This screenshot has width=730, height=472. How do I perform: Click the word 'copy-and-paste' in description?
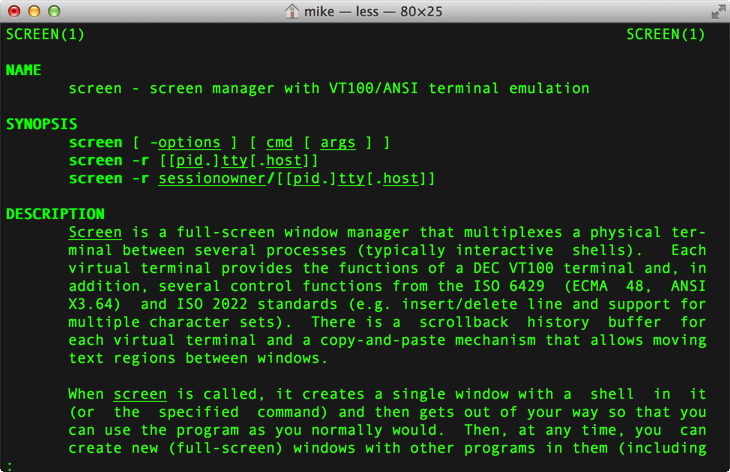click(x=383, y=340)
